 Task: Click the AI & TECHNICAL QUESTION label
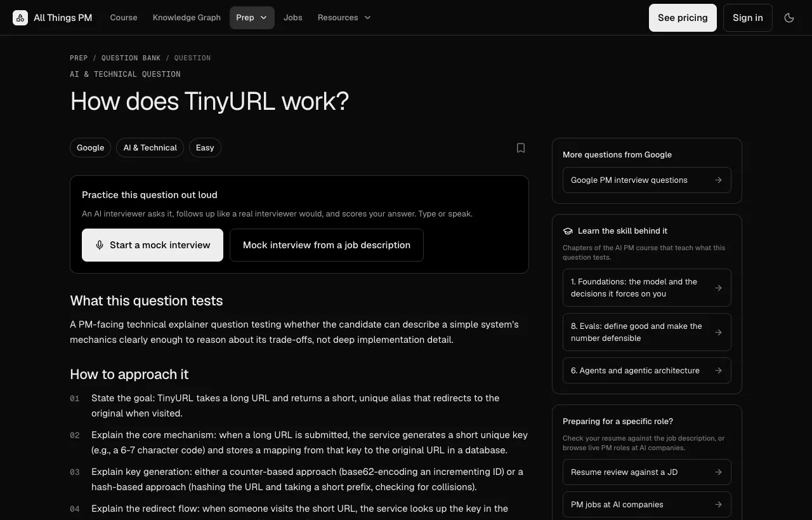(x=125, y=74)
